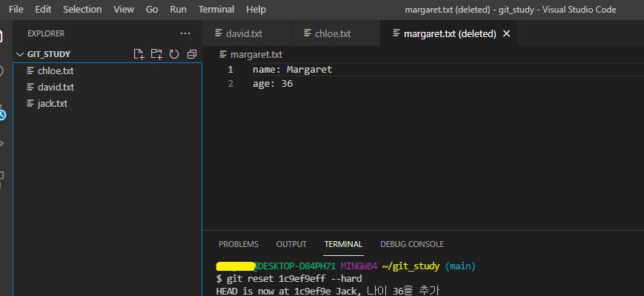The image size is (644, 296).
Task: Click the New Folder icon in Explorer
Action: tap(156, 54)
